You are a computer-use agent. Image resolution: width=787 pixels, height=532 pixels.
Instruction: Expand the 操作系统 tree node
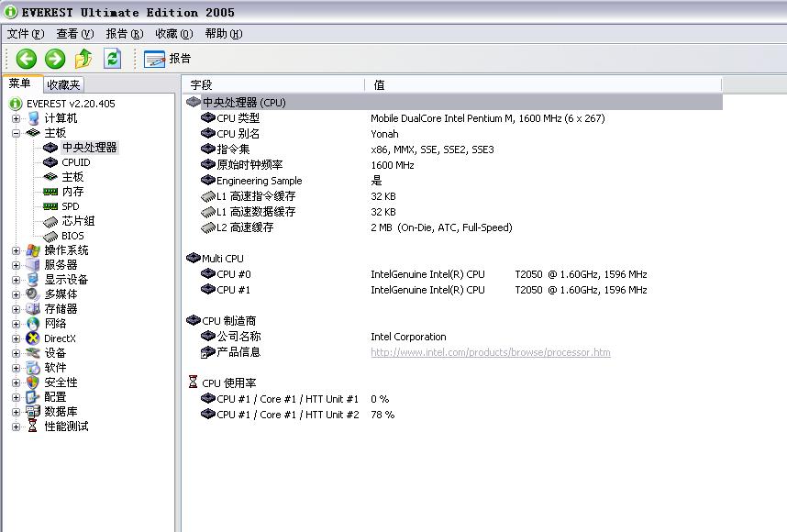click(17, 250)
